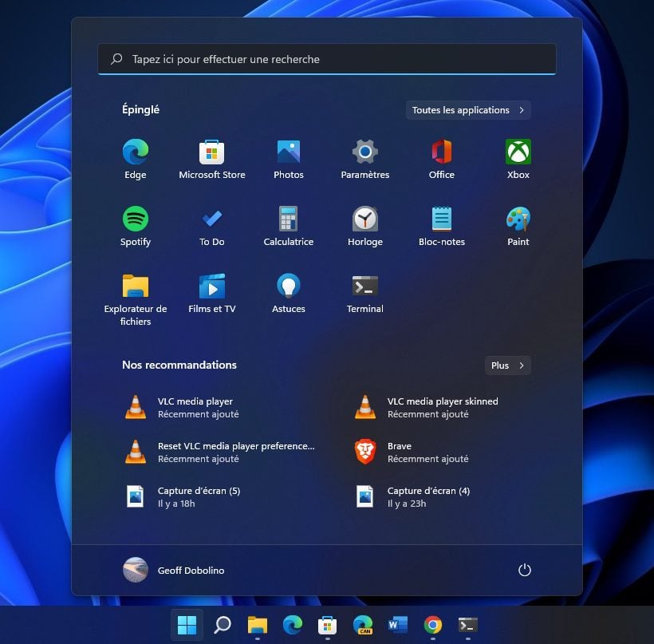Open the Xbox app

point(518,159)
